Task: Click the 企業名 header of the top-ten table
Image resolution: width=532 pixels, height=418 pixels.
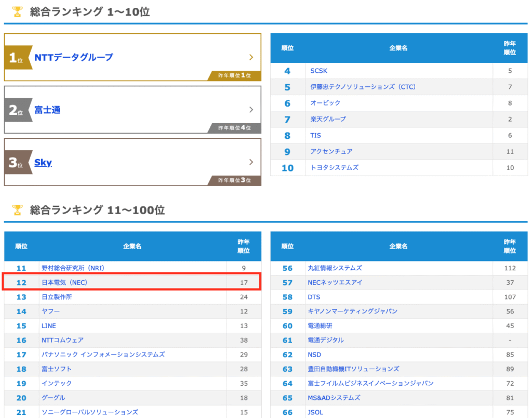Action: point(398,48)
